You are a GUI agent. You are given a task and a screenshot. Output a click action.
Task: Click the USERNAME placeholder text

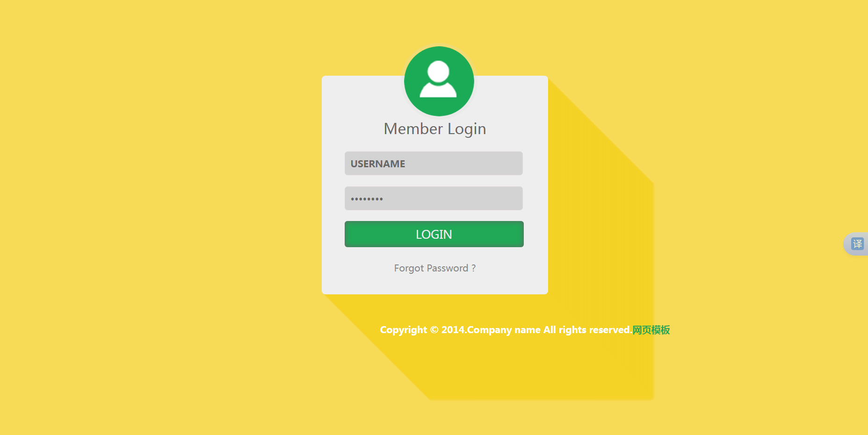(378, 164)
